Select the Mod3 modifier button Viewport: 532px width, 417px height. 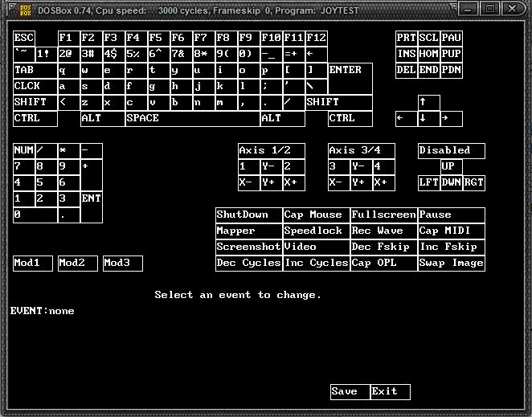coord(123,263)
